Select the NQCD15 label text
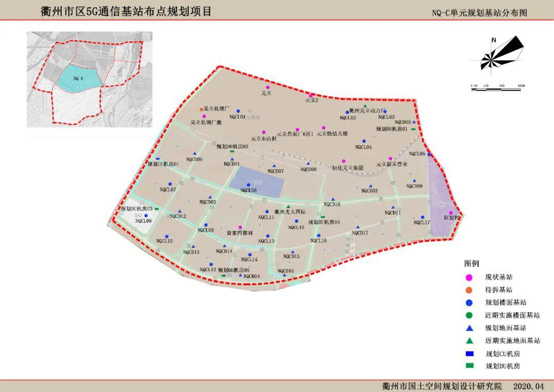 (x=291, y=257)
